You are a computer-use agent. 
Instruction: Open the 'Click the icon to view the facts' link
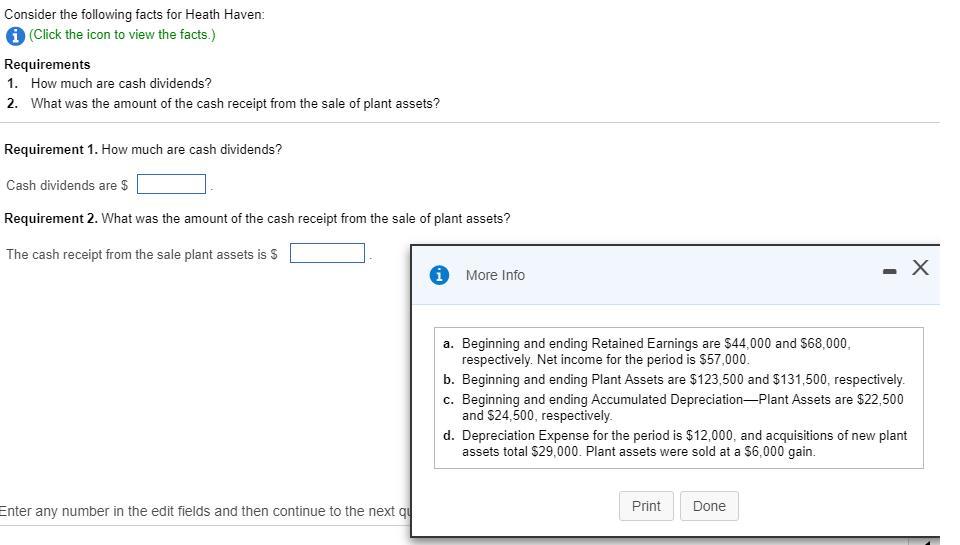pyautogui.click(x=122, y=35)
